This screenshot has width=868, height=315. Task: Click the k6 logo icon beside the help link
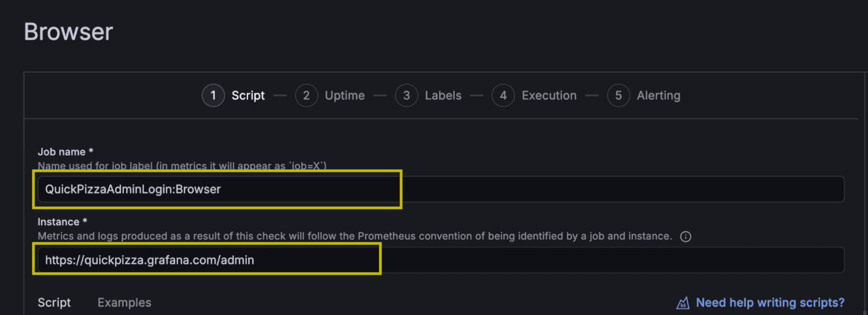point(683,302)
